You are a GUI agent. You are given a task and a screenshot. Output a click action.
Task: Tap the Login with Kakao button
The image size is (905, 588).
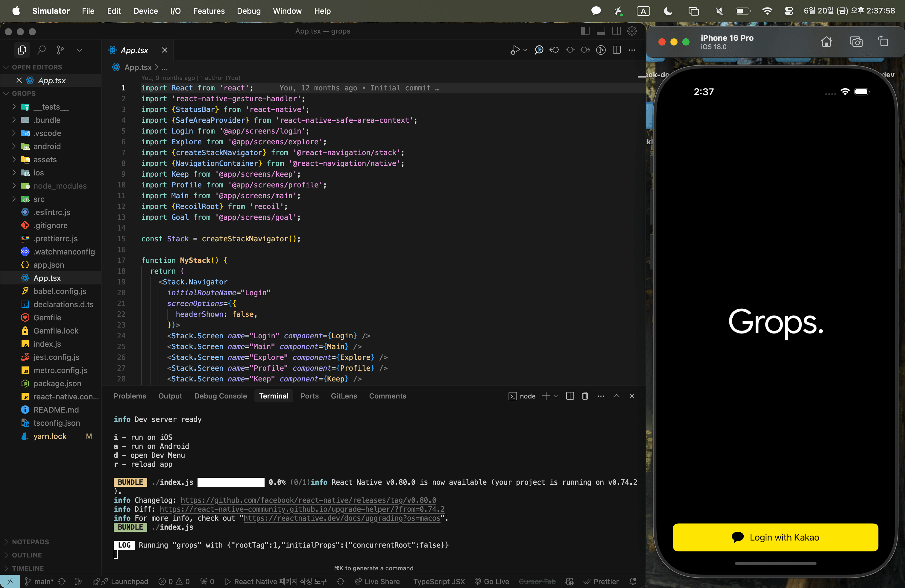point(775,537)
